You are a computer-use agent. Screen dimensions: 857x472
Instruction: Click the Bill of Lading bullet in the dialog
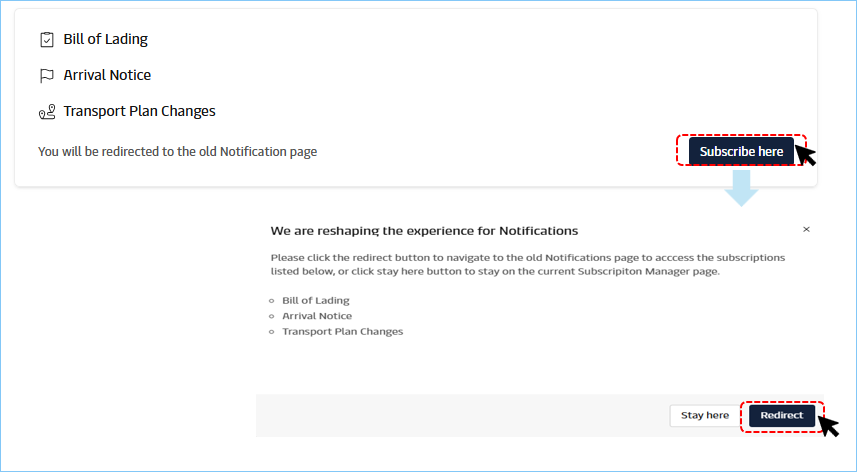(315, 300)
